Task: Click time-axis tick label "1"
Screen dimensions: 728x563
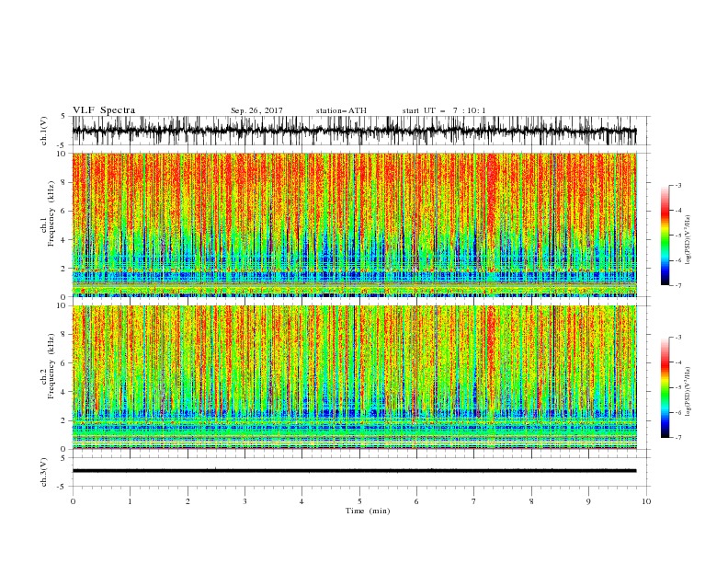Action: click(130, 501)
